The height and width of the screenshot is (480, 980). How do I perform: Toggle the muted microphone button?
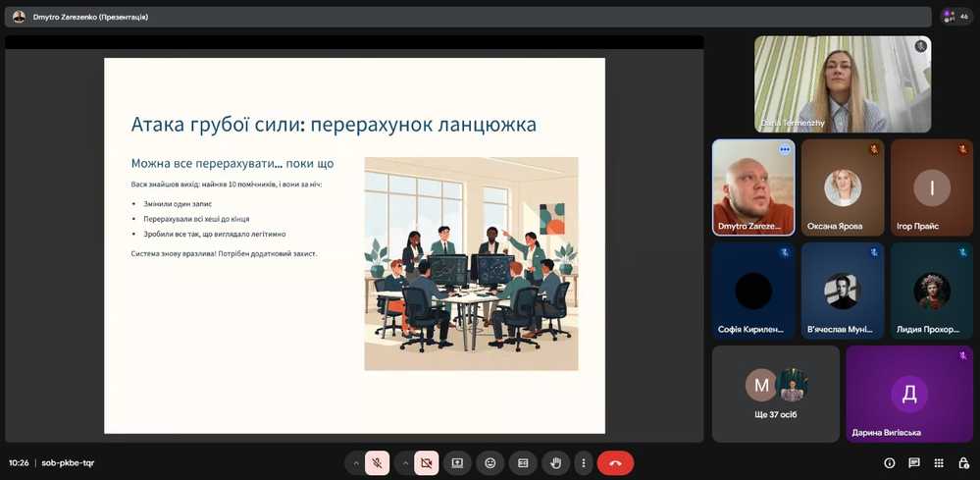point(378,462)
